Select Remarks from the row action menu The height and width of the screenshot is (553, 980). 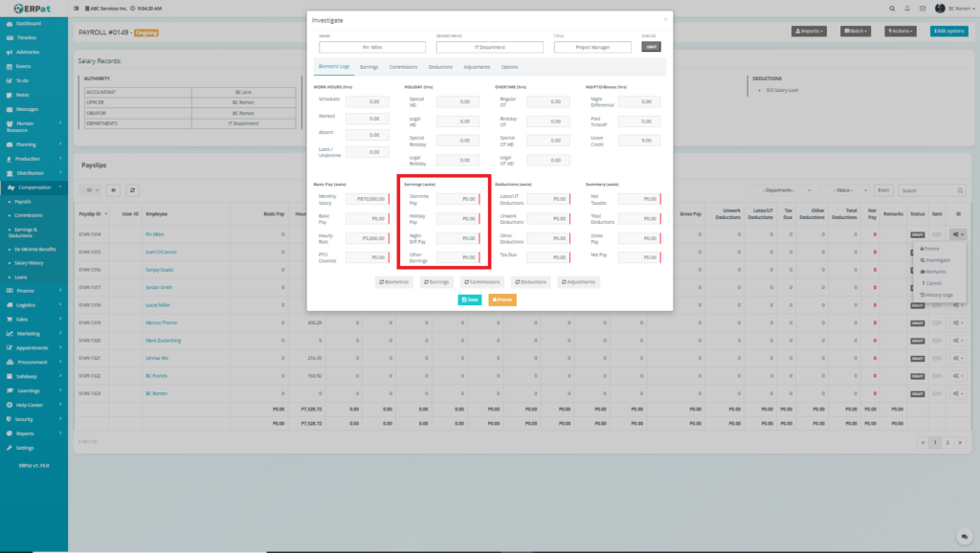936,272
